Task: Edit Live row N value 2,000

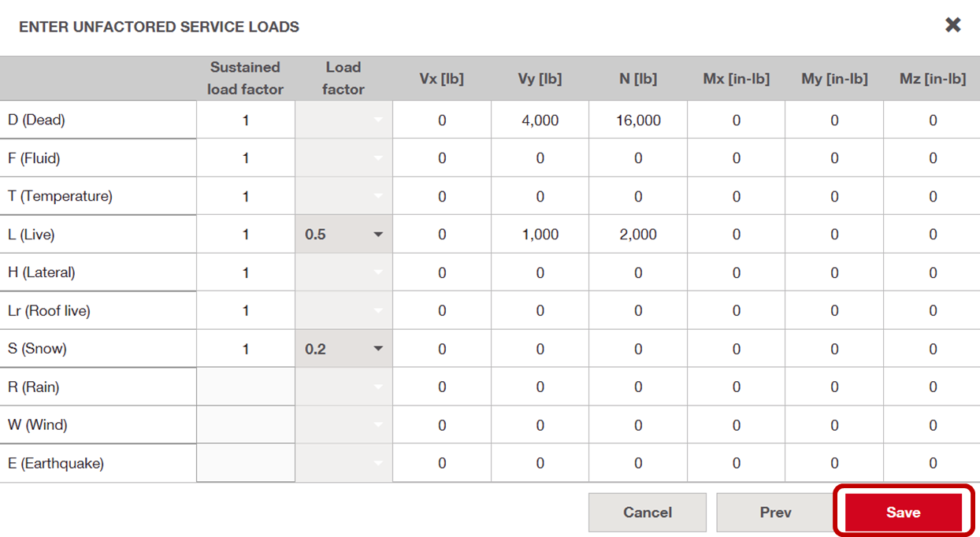Action: point(638,235)
